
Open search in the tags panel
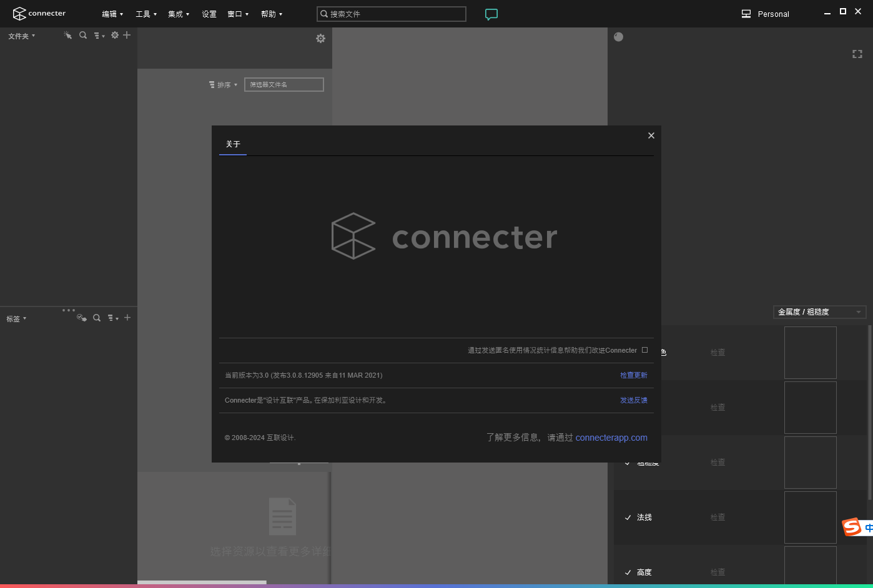[97, 318]
